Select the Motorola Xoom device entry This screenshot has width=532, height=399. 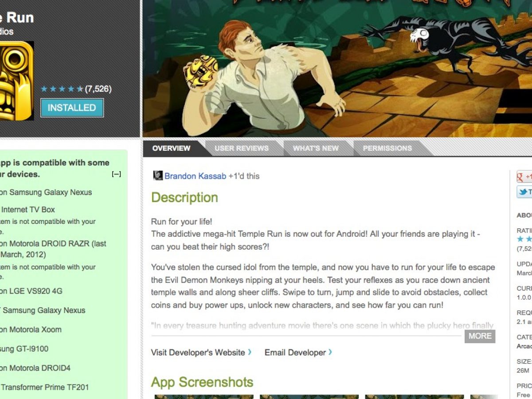pyautogui.click(x=31, y=329)
